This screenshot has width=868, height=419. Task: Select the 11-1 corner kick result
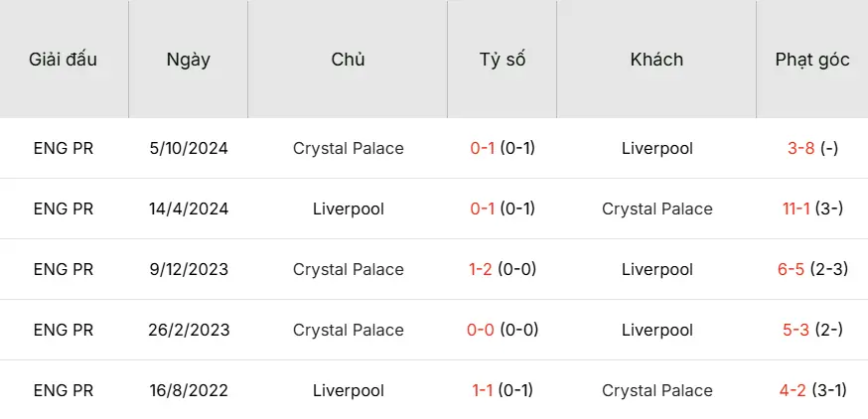pyautogui.click(x=797, y=209)
